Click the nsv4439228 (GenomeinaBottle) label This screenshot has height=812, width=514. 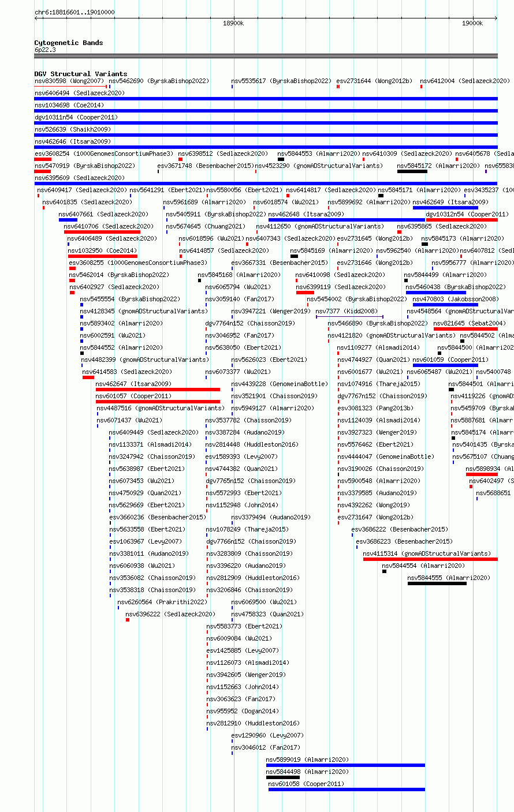pyautogui.click(x=280, y=384)
